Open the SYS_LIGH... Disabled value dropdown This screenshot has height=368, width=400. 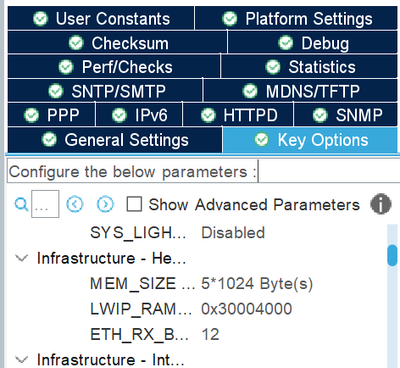tap(233, 233)
